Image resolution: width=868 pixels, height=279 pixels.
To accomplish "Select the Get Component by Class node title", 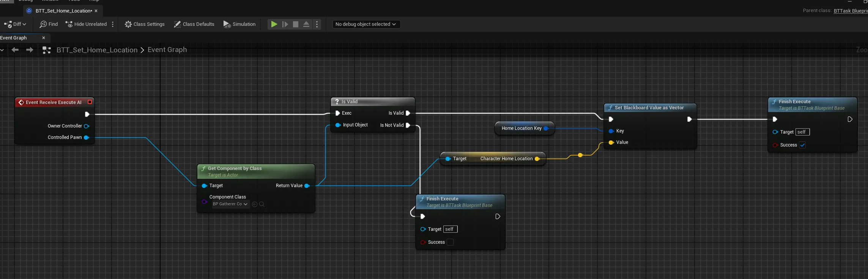I will [x=235, y=169].
